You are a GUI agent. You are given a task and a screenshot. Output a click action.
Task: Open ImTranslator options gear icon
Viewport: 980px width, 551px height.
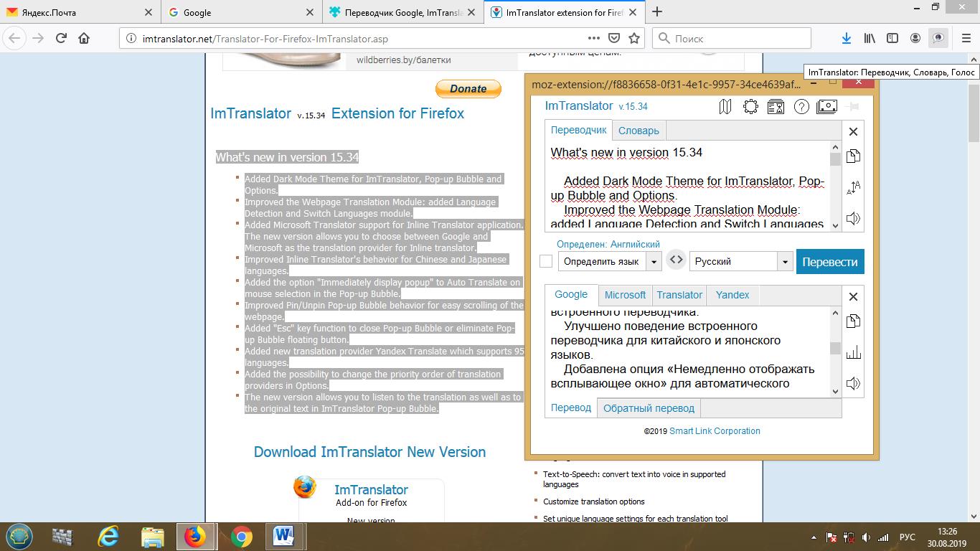[x=750, y=107]
